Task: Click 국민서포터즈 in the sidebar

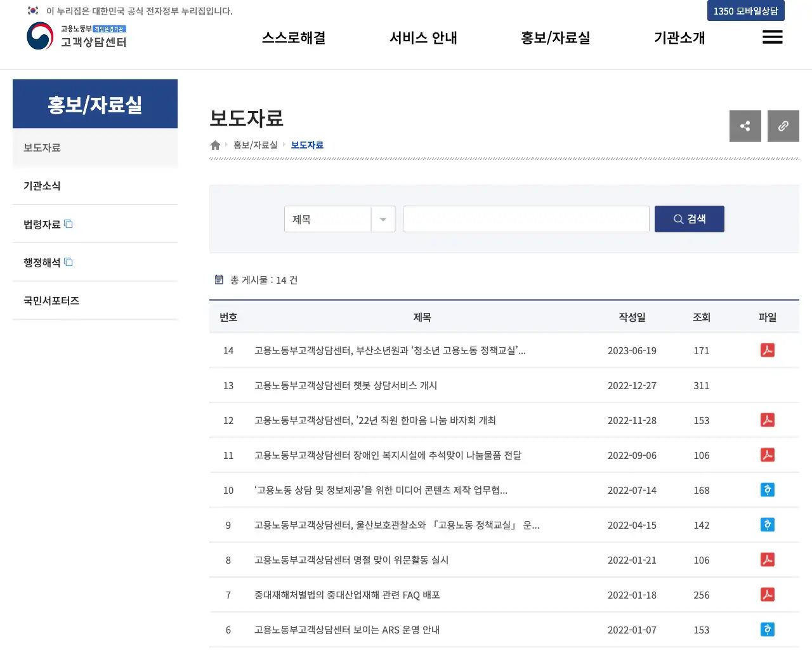Action: 51,300
